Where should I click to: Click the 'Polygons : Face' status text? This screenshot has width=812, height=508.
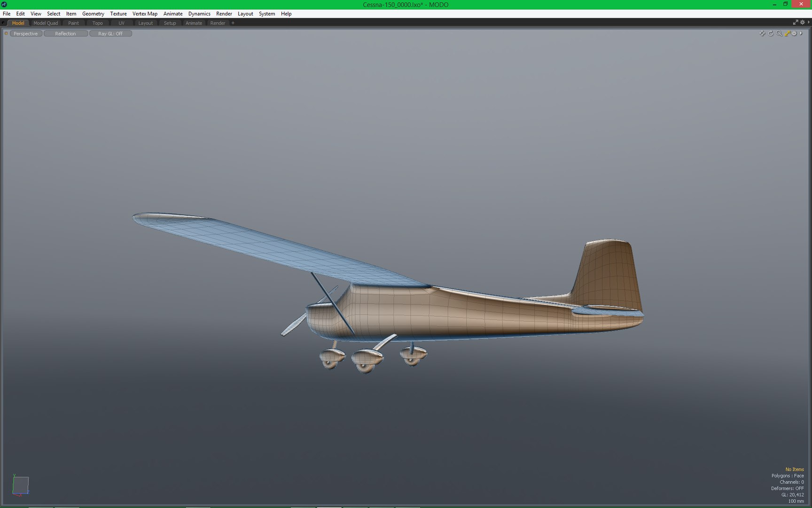788,476
